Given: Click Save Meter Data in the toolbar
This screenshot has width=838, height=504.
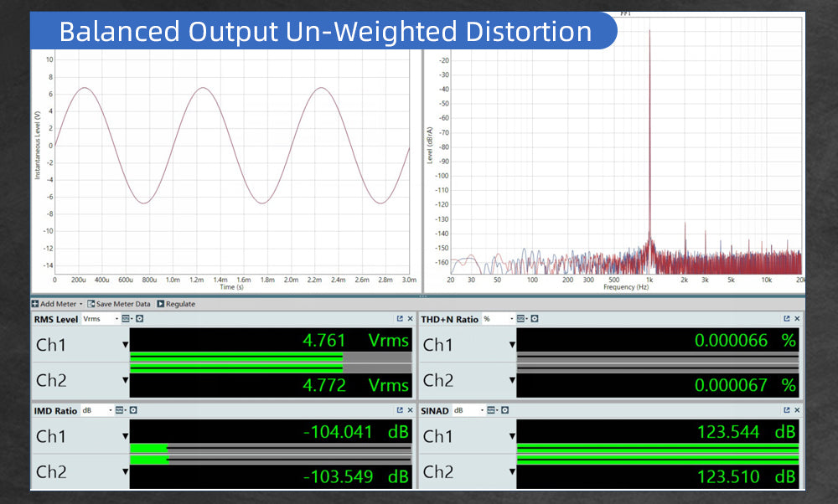Looking at the screenshot, I should tap(119, 304).
